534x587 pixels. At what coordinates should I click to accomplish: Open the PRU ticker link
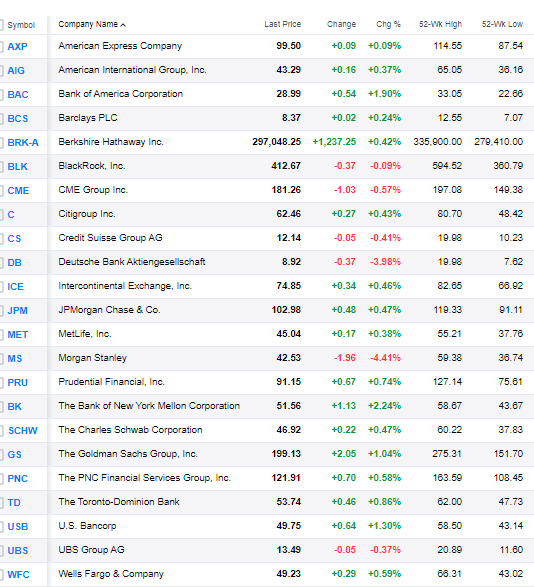18,382
